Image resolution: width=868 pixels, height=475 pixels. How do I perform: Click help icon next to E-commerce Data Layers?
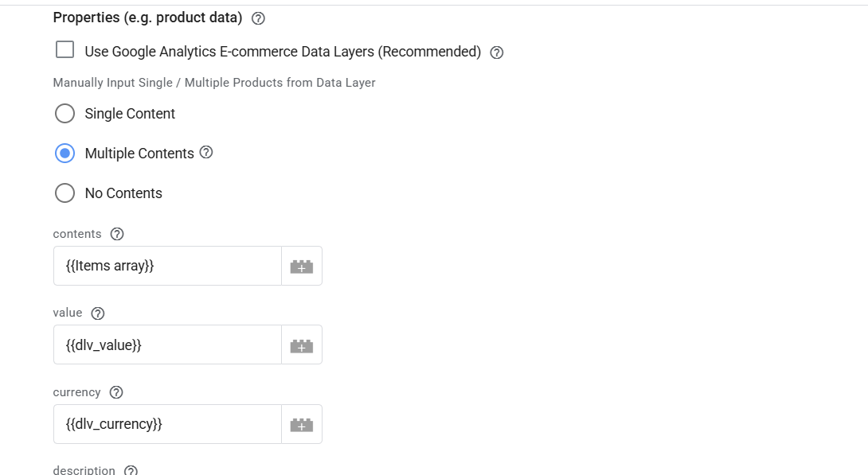coord(497,53)
